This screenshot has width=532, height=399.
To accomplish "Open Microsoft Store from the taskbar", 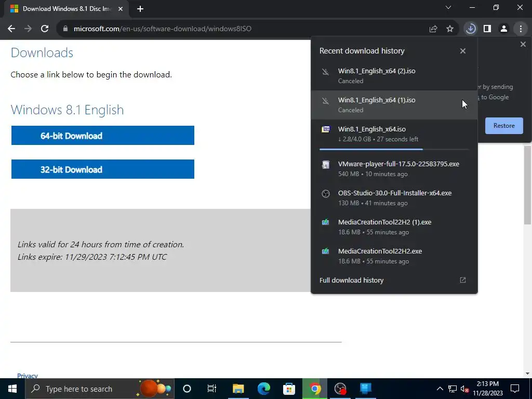I will pos(289,389).
